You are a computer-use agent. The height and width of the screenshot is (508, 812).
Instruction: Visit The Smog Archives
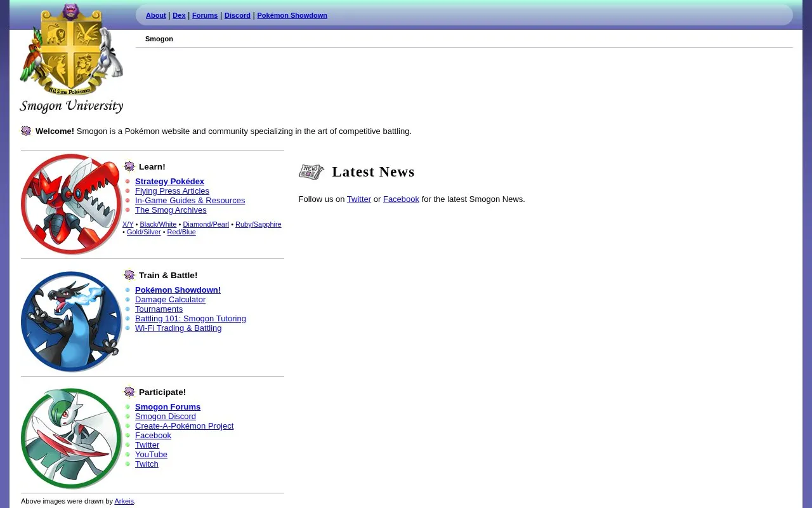coord(171,210)
